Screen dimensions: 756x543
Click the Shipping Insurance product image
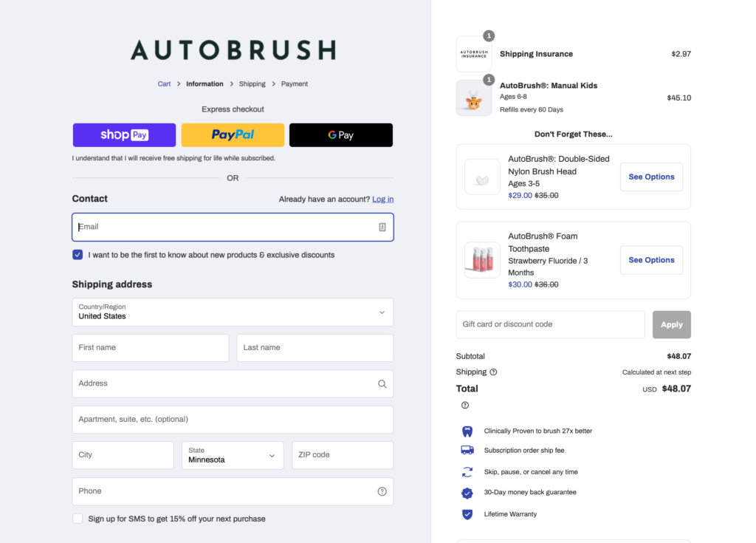tap(473, 54)
